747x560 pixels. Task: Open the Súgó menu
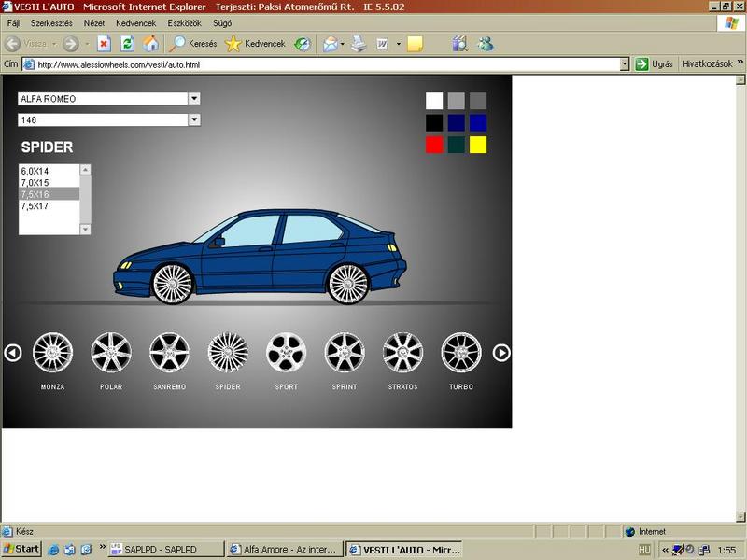(222, 22)
